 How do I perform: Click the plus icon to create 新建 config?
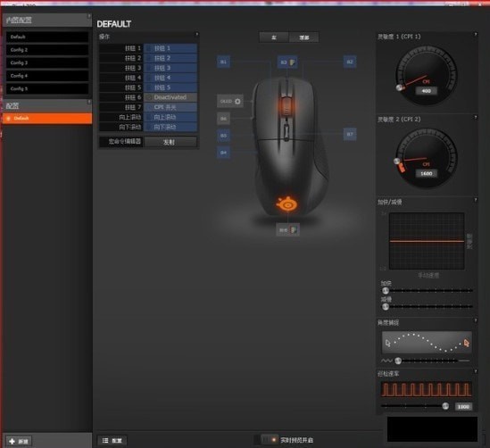[12, 441]
